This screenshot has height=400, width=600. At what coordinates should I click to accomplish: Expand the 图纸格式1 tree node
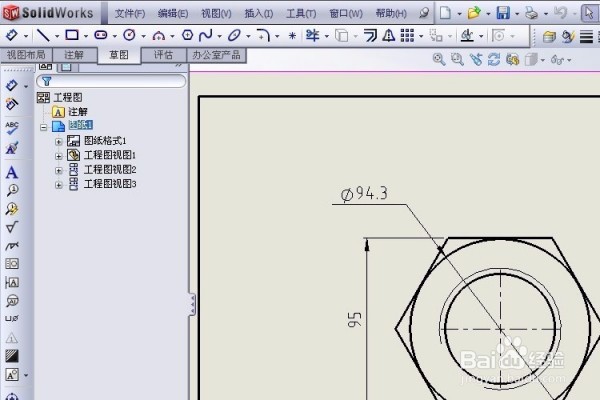59,142
